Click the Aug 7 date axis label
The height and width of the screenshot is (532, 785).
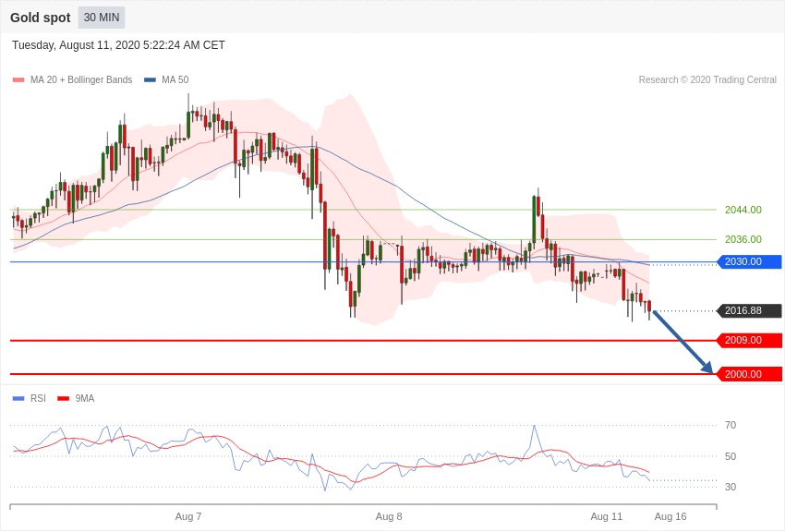pos(188,516)
